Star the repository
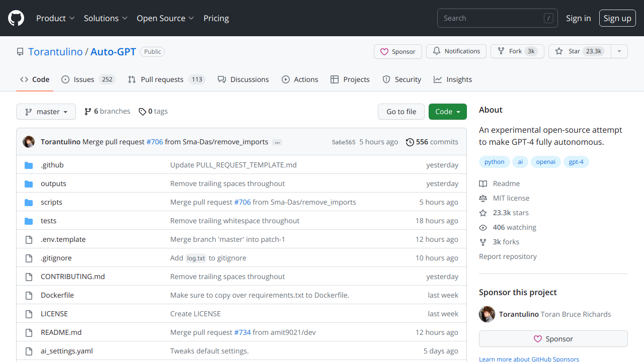Image resolution: width=644 pixels, height=362 pixels. (x=580, y=51)
